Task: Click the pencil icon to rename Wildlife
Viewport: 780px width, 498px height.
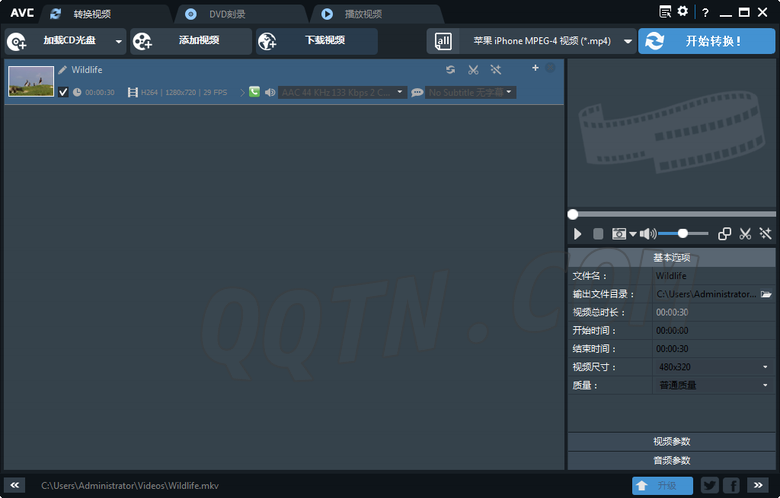Action: 62,70
